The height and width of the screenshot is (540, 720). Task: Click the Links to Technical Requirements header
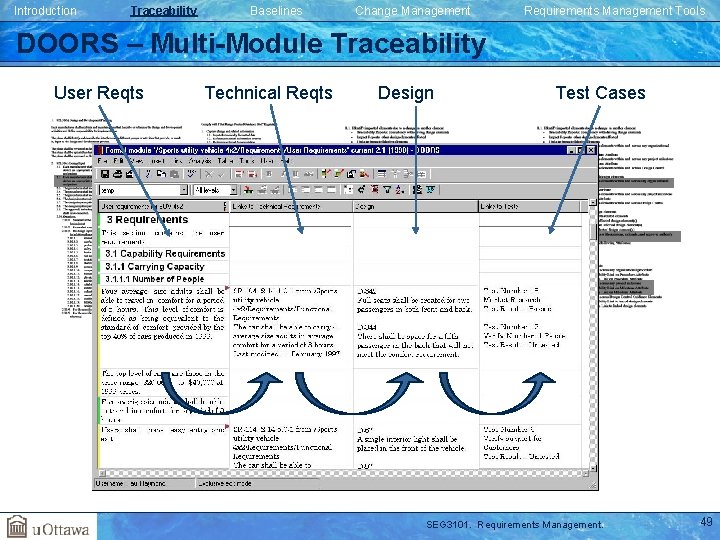pos(291,206)
